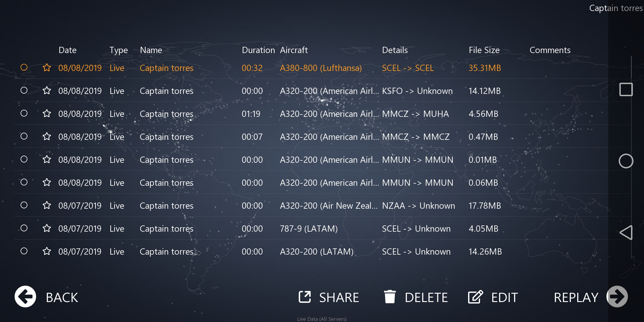Image resolution: width=644 pixels, height=322 pixels.
Task: Sort by Duration column header
Action: tap(258, 50)
